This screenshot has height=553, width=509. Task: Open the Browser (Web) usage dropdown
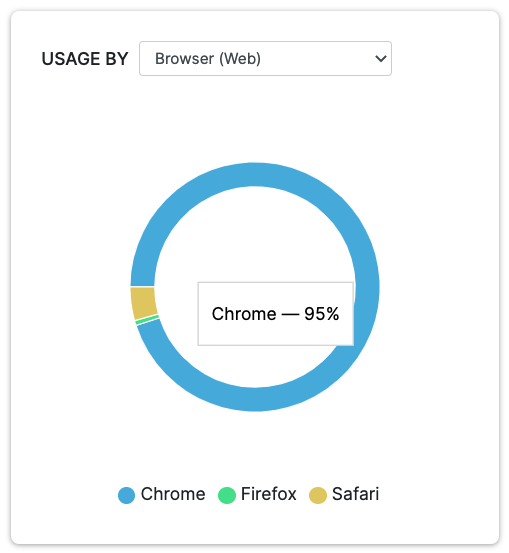[265, 59]
